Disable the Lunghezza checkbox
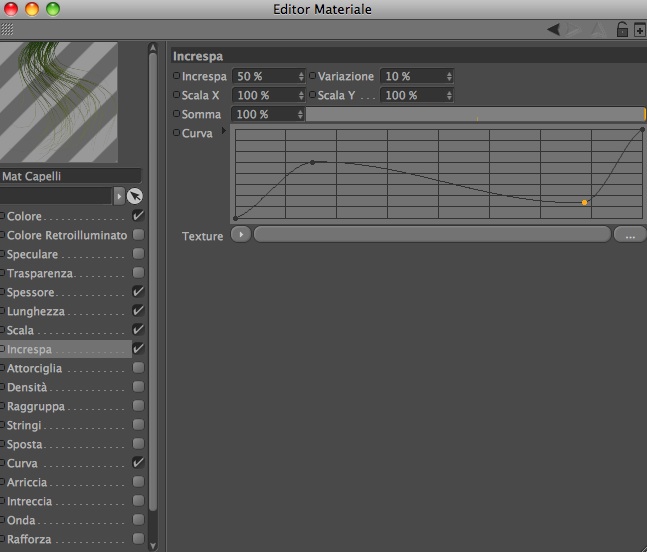The height and width of the screenshot is (552, 647). tap(138, 310)
